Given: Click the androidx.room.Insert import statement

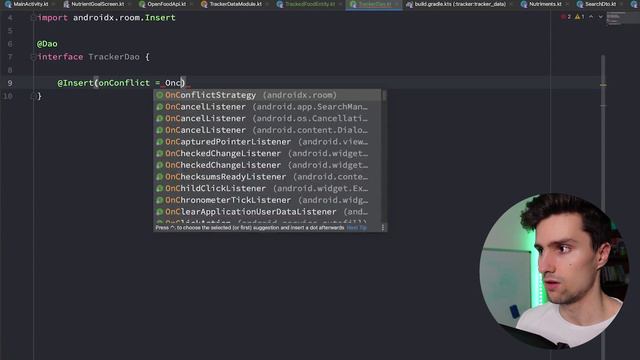Looking at the screenshot, I should click(x=106, y=18).
